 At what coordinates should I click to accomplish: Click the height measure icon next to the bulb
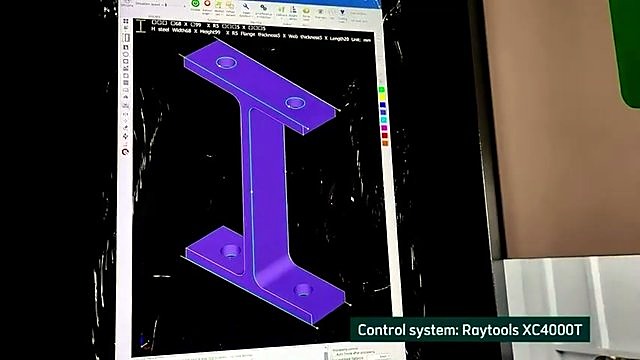point(293,10)
